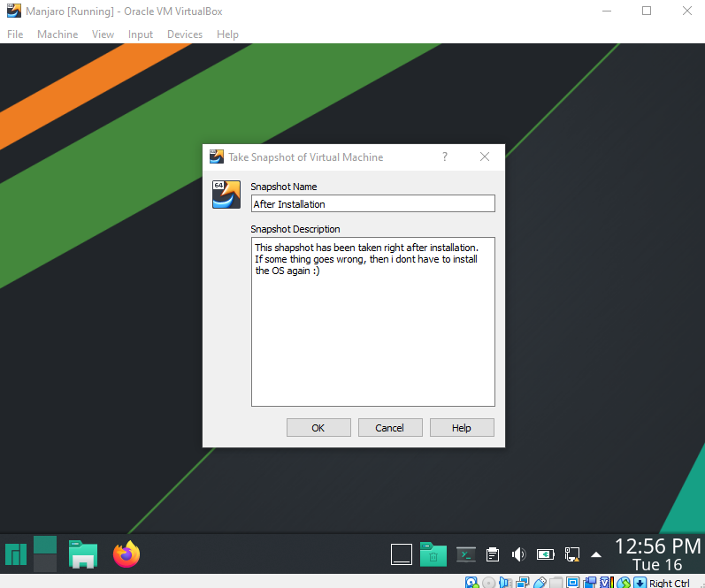Open the trash folder icon in the panel
This screenshot has width=705, height=588.
433,554
